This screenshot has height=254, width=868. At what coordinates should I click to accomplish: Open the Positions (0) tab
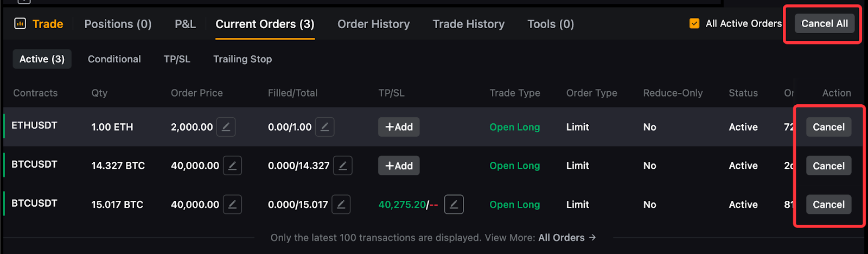pyautogui.click(x=118, y=24)
